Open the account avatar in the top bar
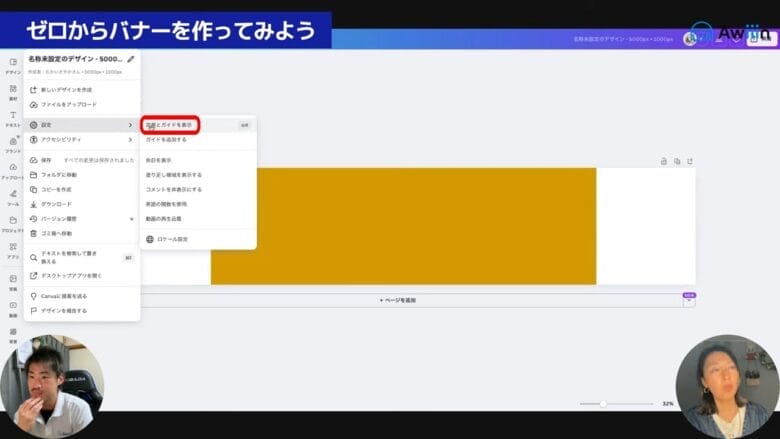The width and height of the screenshot is (780, 439). coord(689,38)
